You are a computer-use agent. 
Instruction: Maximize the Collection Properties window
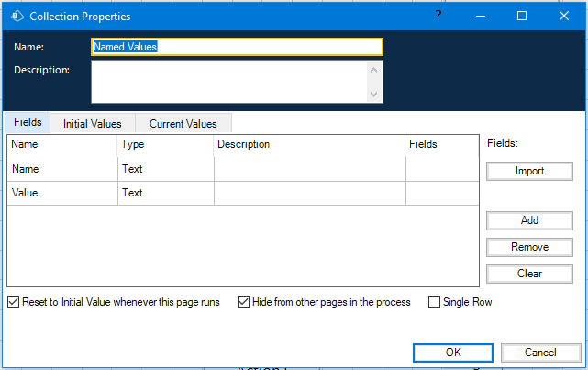coord(521,16)
